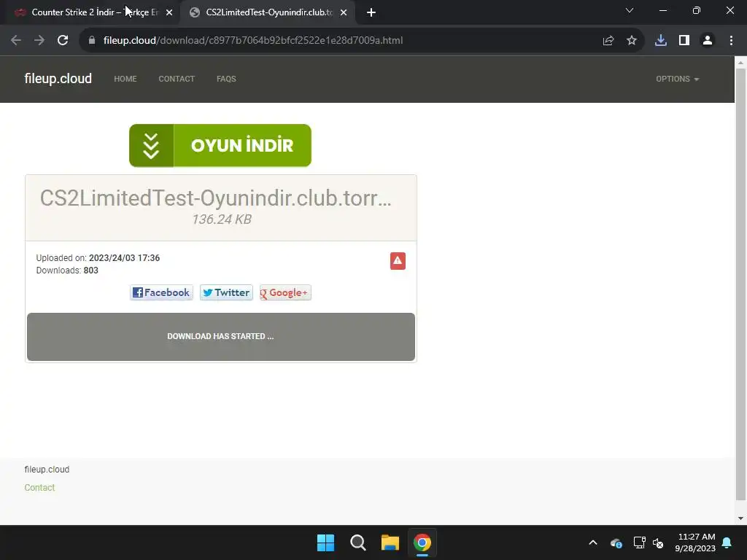This screenshot has width=747, height=560.
Task: Open the FAQS nav item
Action: (226, 79)
